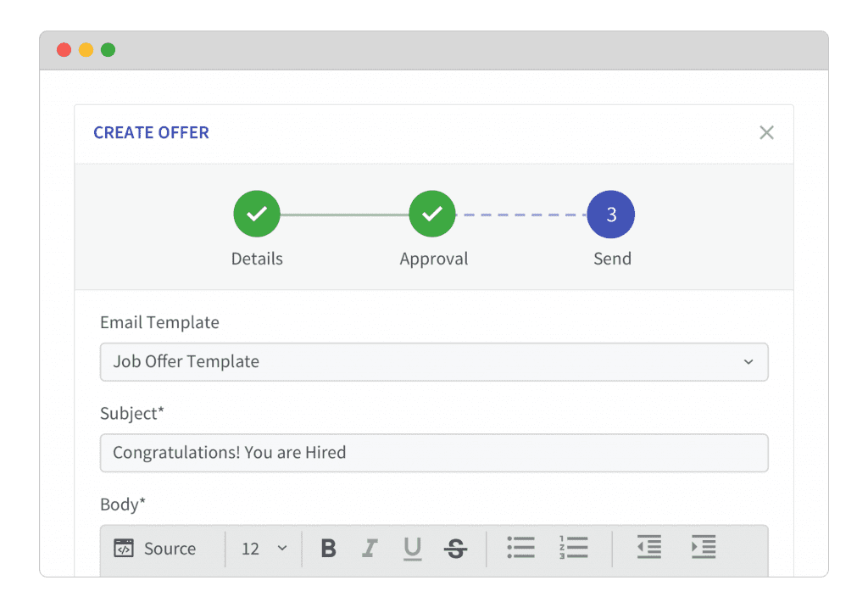The image size is (868, 608).
Task: Select step 3 Send circle
Action: tap(611, 215)
